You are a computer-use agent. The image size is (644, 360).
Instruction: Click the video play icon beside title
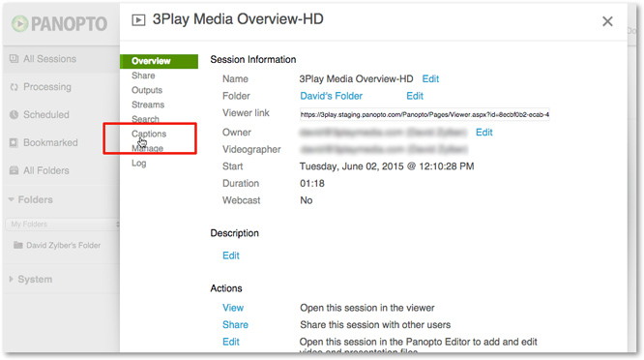(138, 19)
